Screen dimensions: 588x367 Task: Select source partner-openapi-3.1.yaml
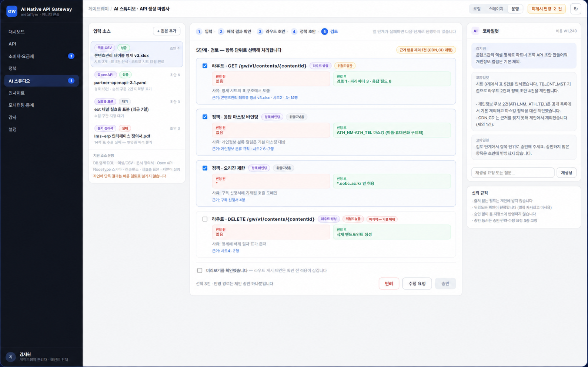pos(137,81)
